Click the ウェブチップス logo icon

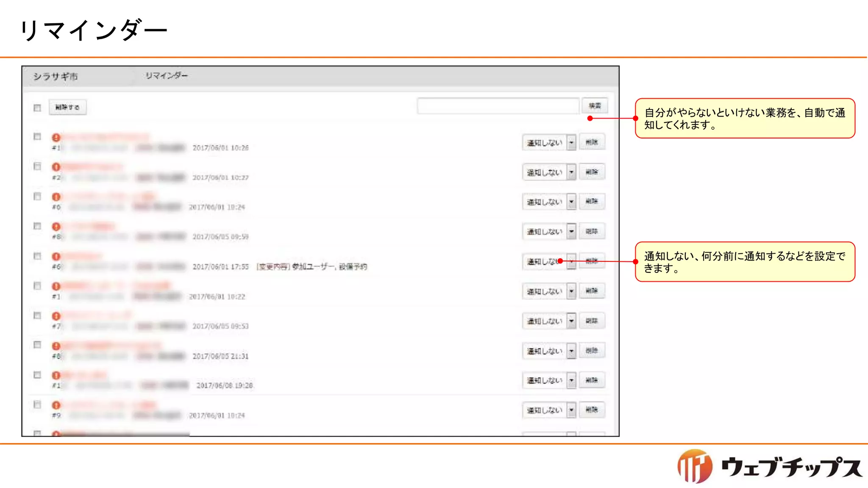pyautogui.click(x=694, y=466)
